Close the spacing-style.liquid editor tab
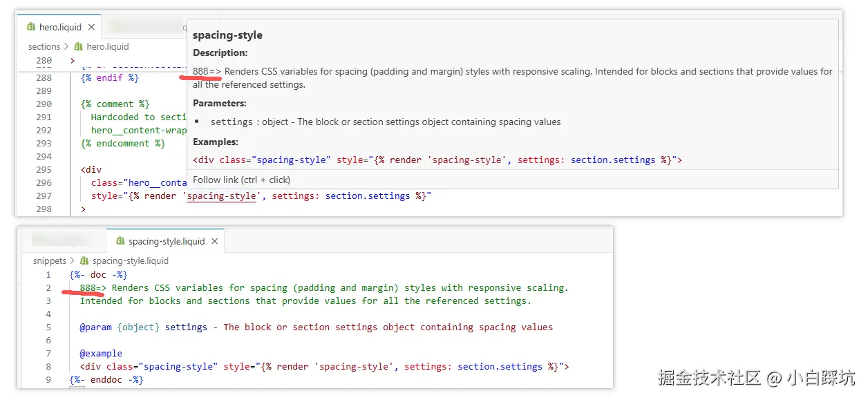868x400 pixels. pos(214,242)
